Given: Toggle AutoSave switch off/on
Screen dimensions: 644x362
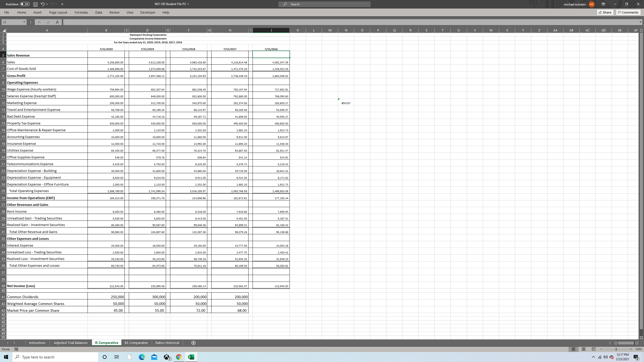Looking at the screenshot, I should click(x=25, y=4).
